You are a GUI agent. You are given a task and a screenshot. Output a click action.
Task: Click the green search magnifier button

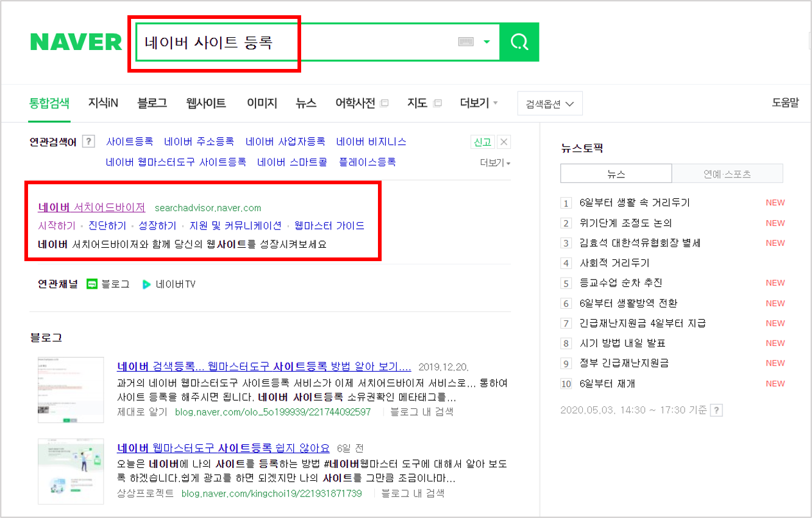tap(519, 42)
